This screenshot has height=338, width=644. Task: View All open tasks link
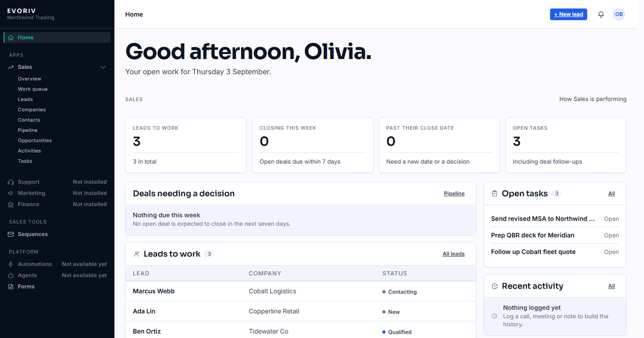[x=611, y=194]
